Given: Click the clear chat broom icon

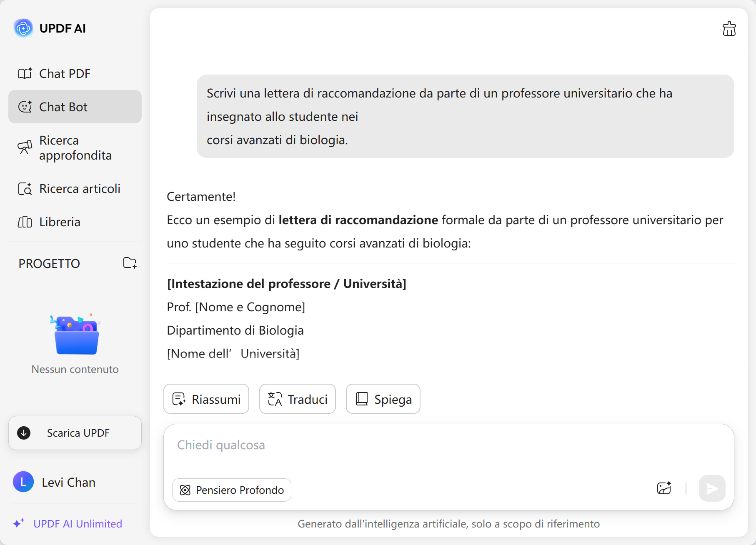Looking at the screenshot, I should tap(729, 29).
